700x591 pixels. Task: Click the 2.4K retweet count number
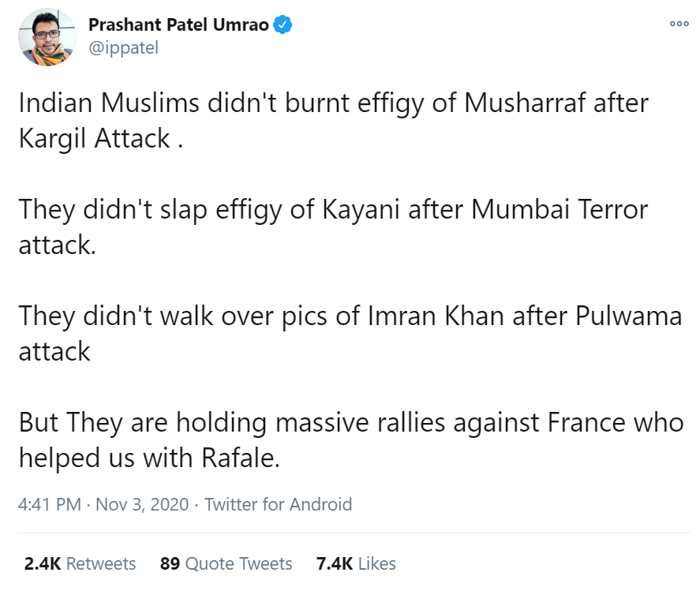tap(43, 563)
